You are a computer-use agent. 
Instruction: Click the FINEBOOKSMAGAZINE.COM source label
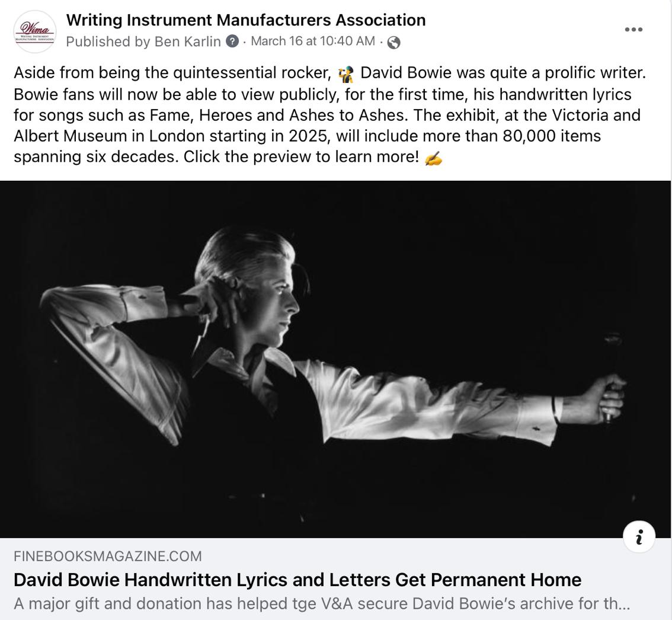pyautogui.click(x=108, y=556)
